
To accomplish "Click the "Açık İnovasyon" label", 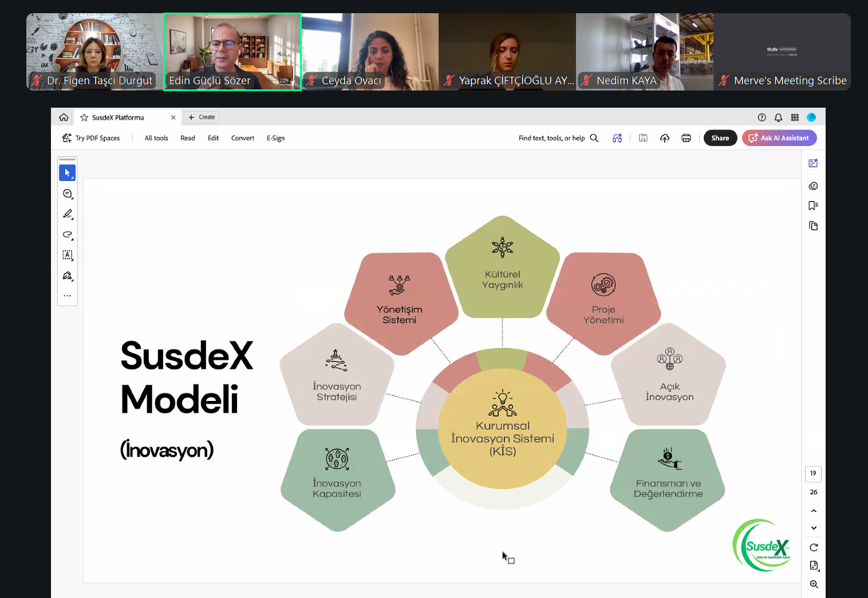I will (669, 392).
